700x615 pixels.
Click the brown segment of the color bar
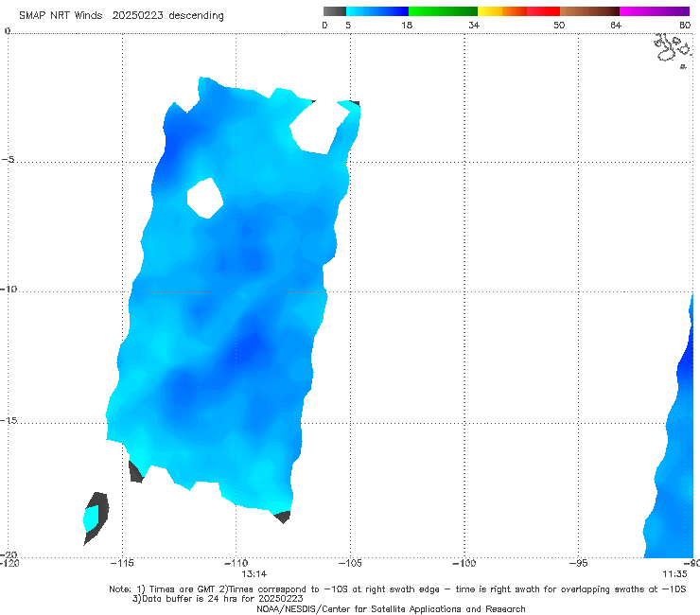[589, 11]
